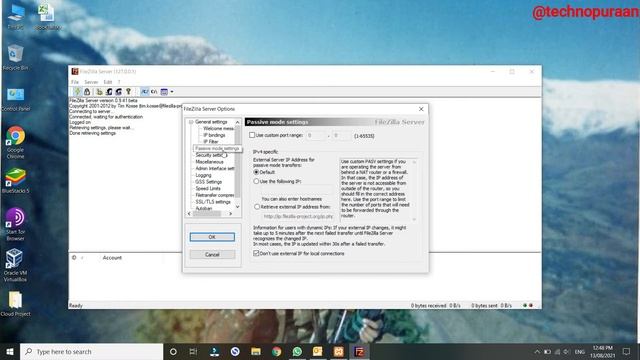Viewport: 640px width, 360px height.
Task: Click the green connect-to-server lightning icon
Action: (x=77, y=91)
